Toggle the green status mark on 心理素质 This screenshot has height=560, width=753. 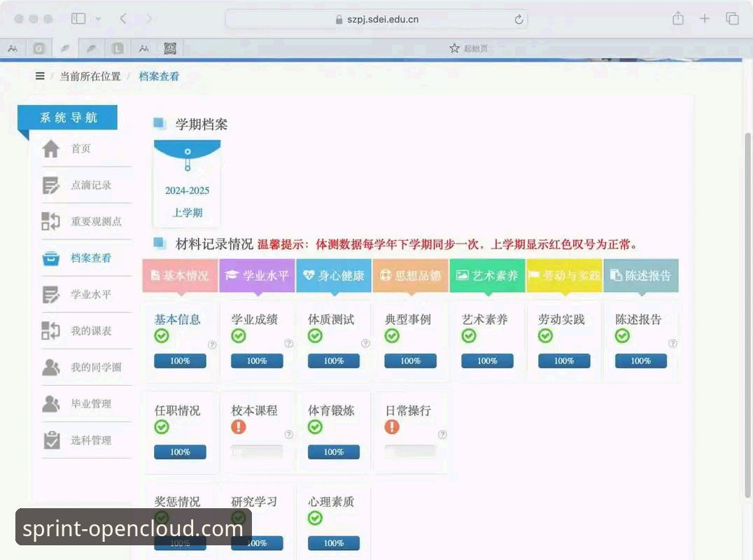pos(314,518)
